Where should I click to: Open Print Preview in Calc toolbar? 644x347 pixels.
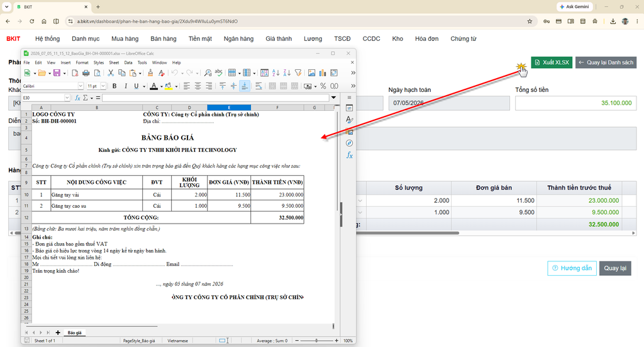click(97, 73)
